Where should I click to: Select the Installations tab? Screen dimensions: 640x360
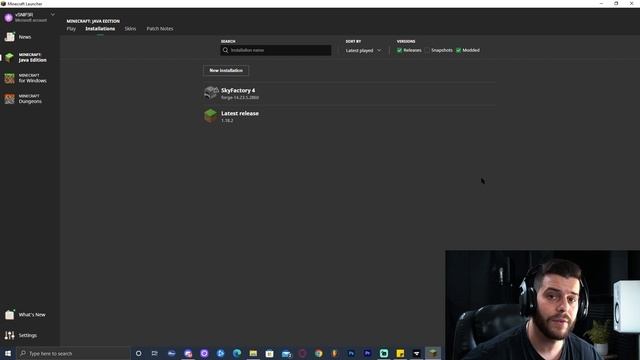click(100, 29)
